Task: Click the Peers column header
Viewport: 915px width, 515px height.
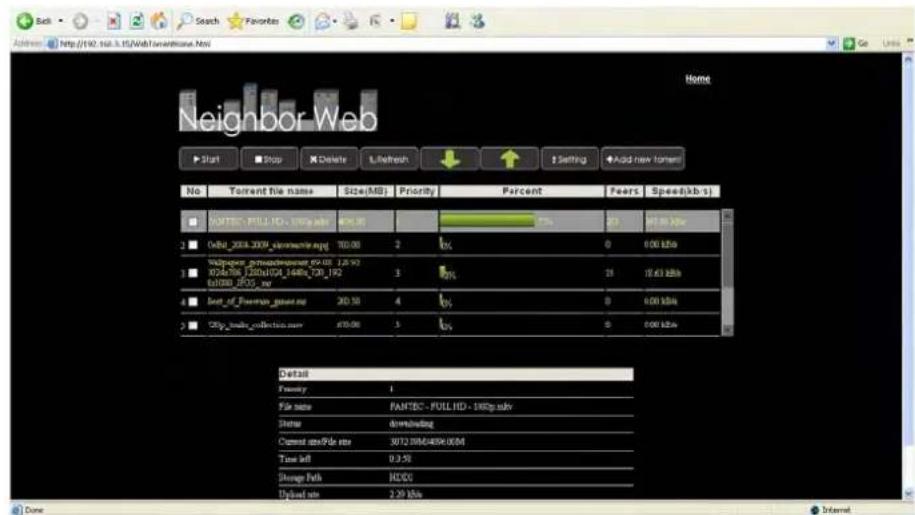Action: [624, 191]
